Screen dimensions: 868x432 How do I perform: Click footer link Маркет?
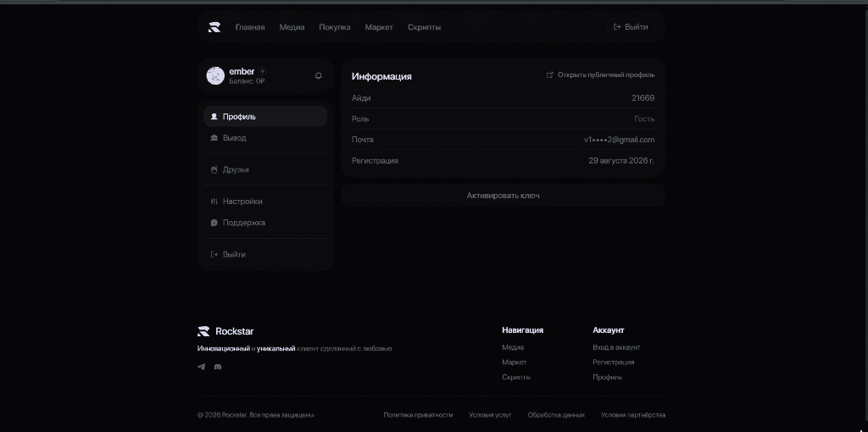click(x=515, y=363)
